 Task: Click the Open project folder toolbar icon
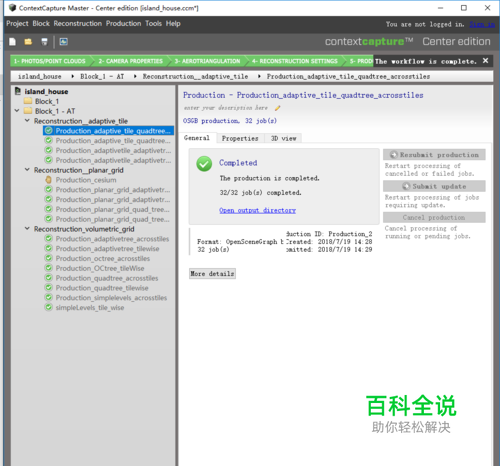coord(28,42)
